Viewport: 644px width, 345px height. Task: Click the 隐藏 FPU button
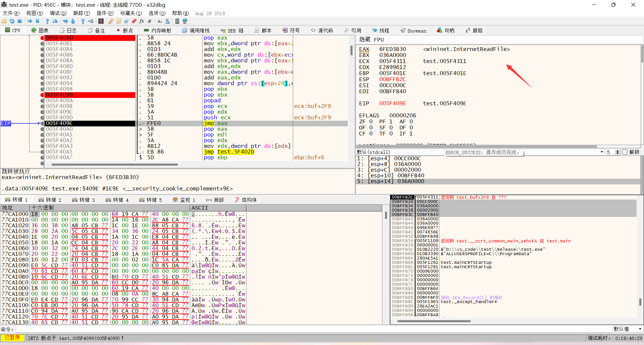click(372, 40)
